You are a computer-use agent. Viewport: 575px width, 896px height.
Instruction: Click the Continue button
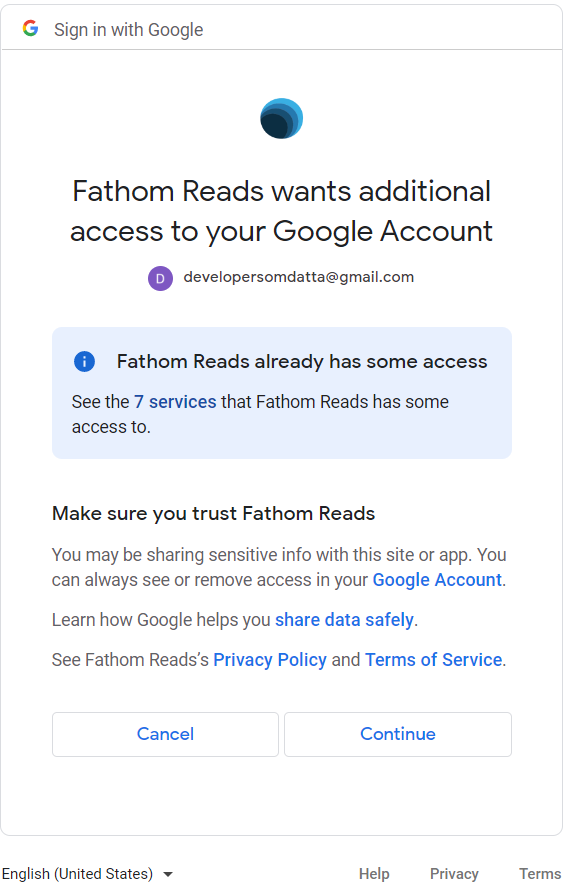coord(398,734)
